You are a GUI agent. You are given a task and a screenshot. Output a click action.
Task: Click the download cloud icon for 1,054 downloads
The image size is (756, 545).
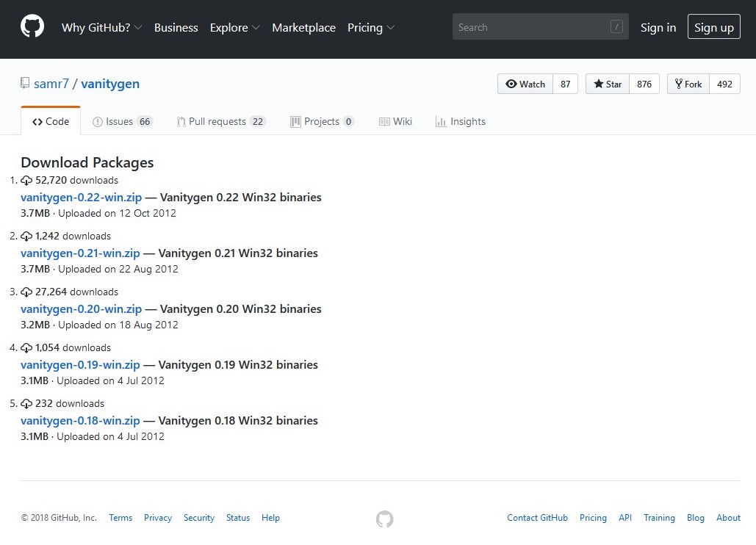tap(26, 348)
